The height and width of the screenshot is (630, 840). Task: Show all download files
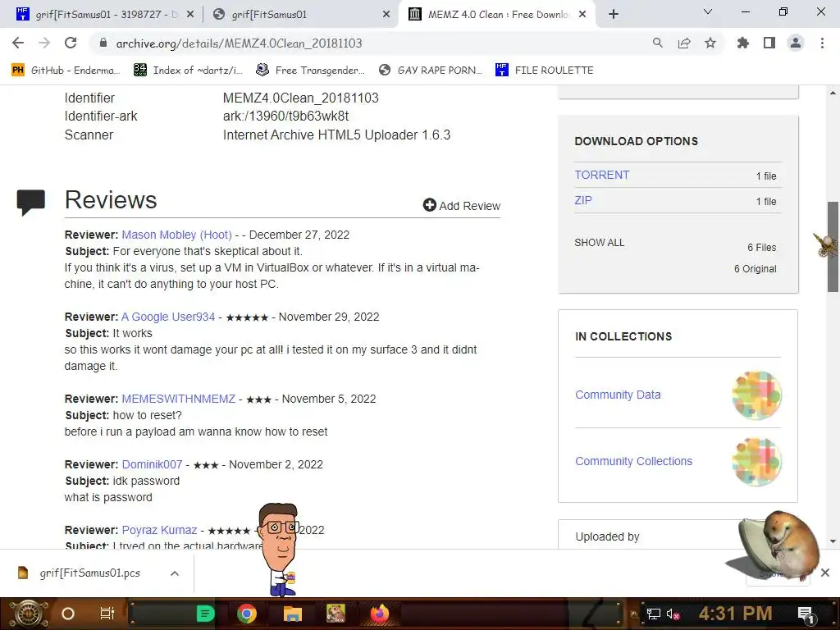[x=600, y=243]
